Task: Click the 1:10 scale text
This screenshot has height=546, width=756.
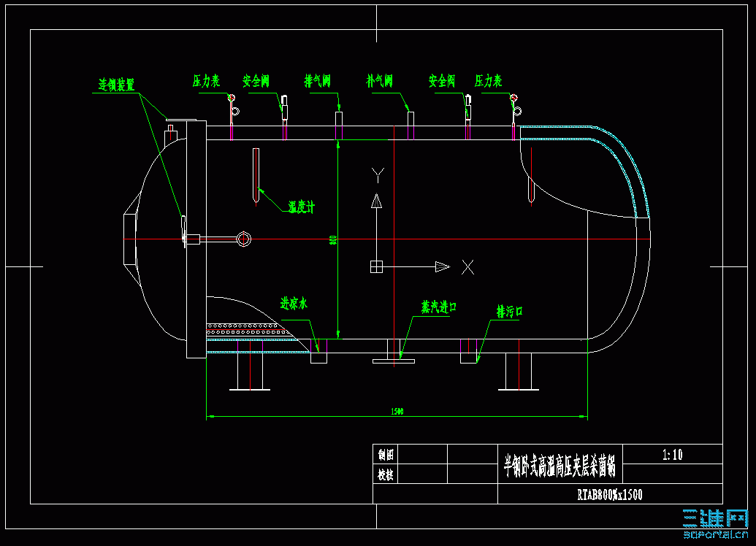Action: tap(673, 455)
